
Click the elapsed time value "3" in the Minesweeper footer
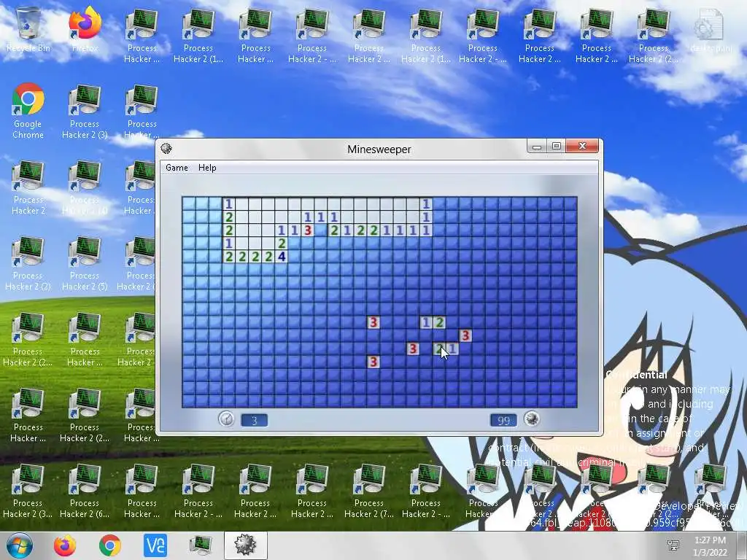(x=255, y=421)
